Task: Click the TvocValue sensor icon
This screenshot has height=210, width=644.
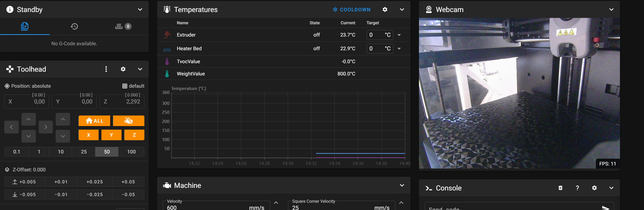Action: (x=167, y=62)
